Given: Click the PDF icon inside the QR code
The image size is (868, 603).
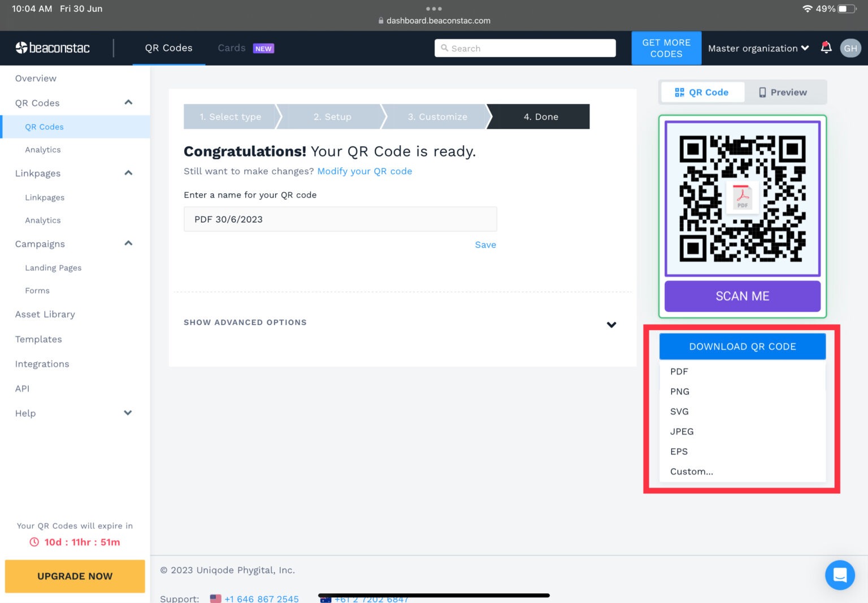Looking at the screenshot, I should [742, 197].
